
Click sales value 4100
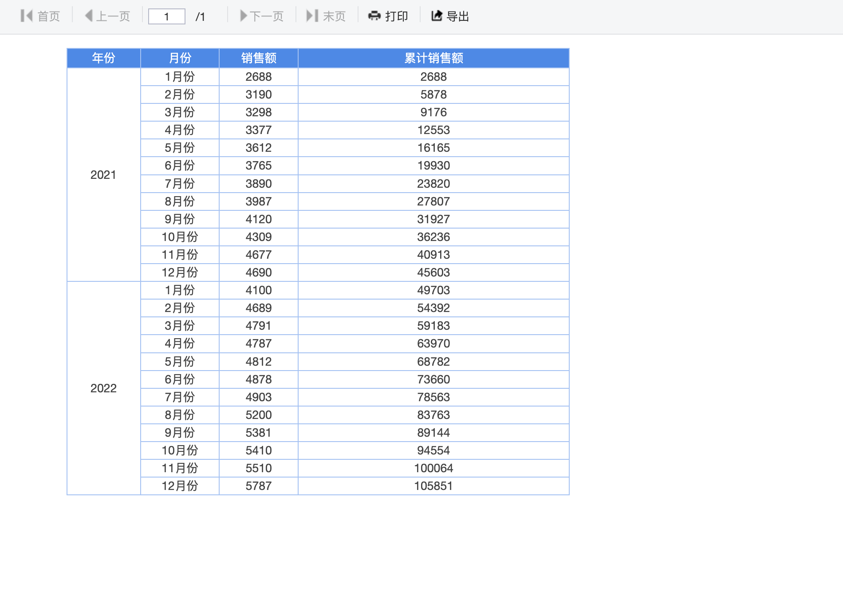pos(259,290)
